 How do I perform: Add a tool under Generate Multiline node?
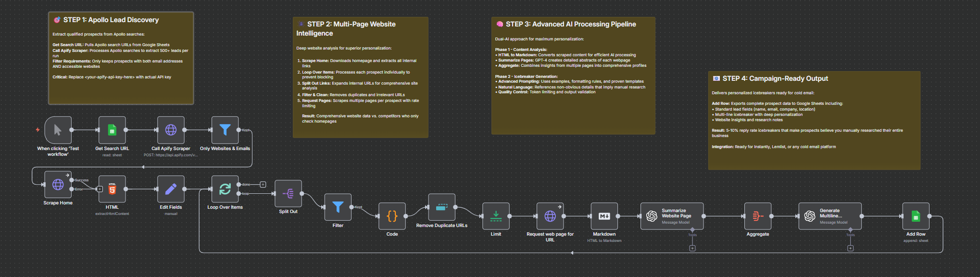click(850, 248)
